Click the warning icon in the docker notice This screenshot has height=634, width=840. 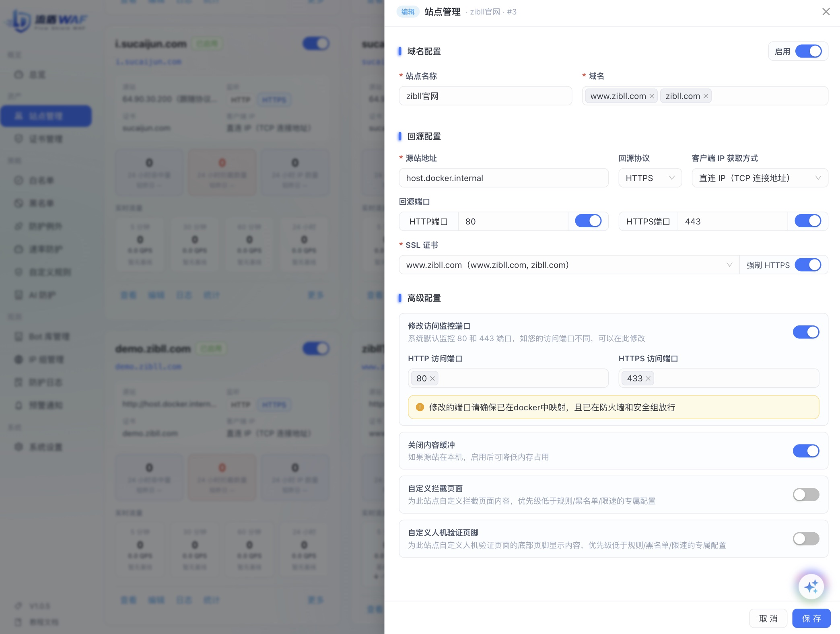coord(420,407)
